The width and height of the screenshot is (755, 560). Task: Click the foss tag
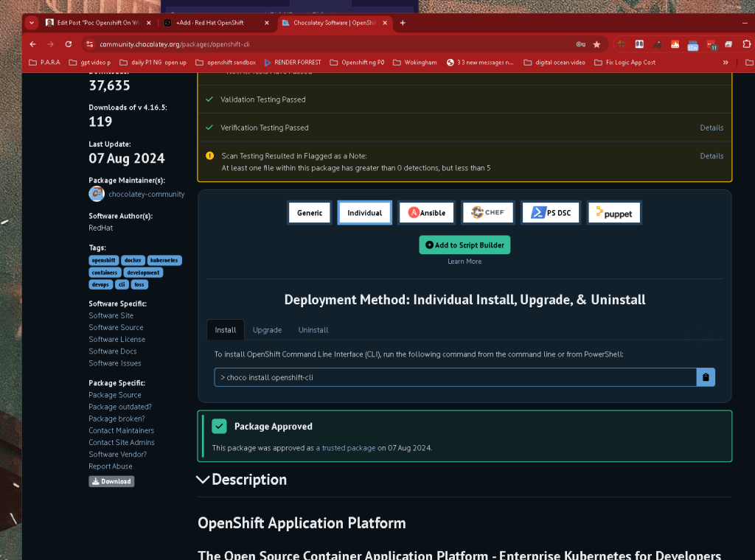(x=139, y=285)
